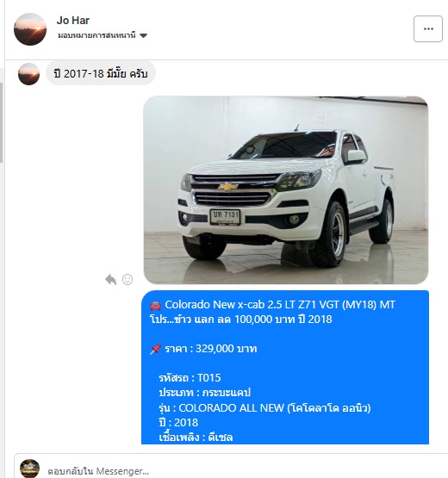448x478 pixels.
Task: Click the small sunset avatar beside the message
Action: (29, 74)
